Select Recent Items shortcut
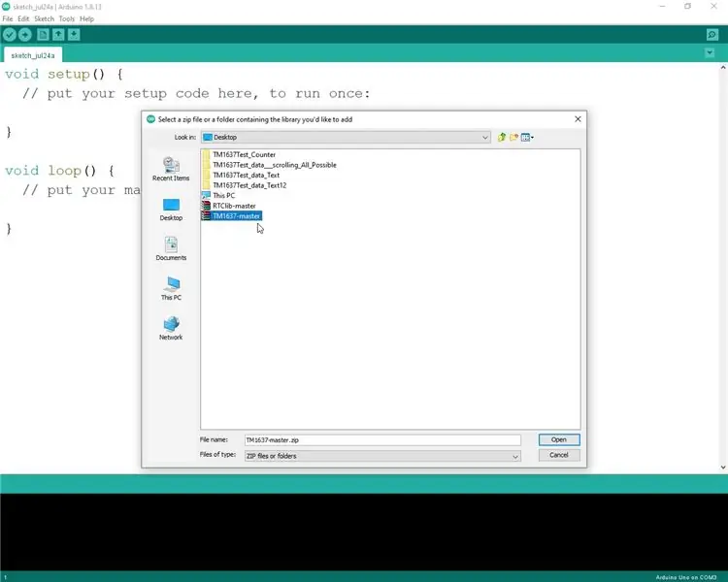Image resolution: width=728 pixels, height=582 pixels. pyautogui.click(x=171, y=169)
